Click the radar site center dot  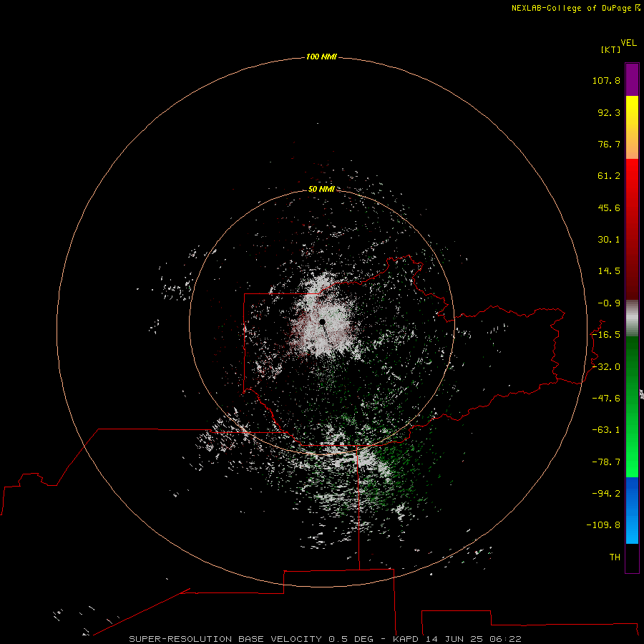[323, 322]
